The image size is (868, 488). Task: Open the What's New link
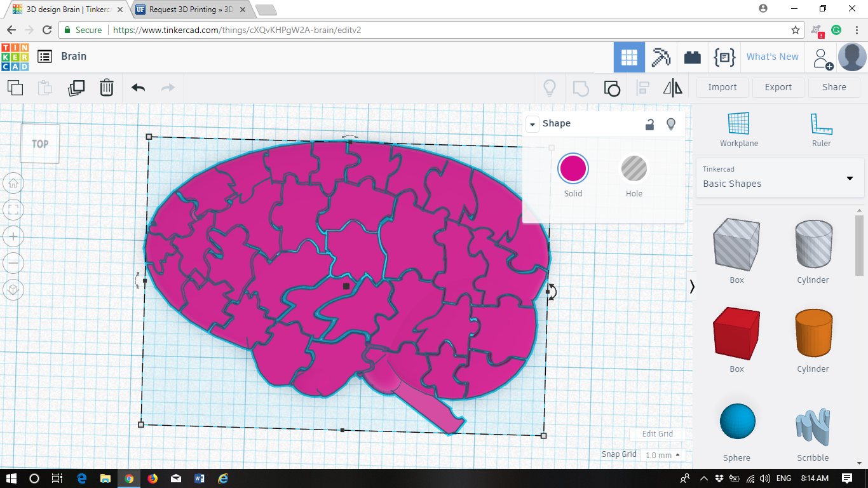click(773, 57)
